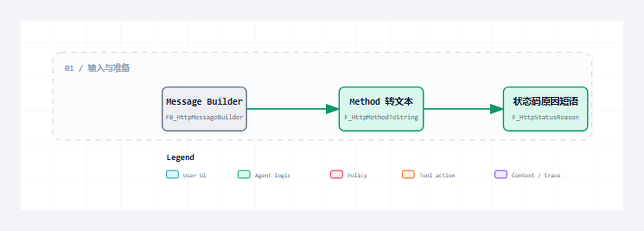
Task: Click the Agent logic legend text
Action: point(273,175)
